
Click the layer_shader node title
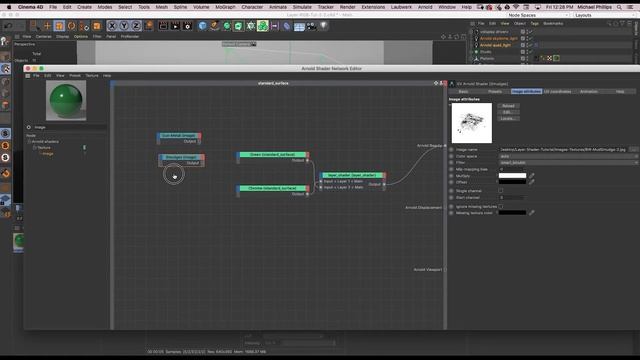(x=352, y=175)
